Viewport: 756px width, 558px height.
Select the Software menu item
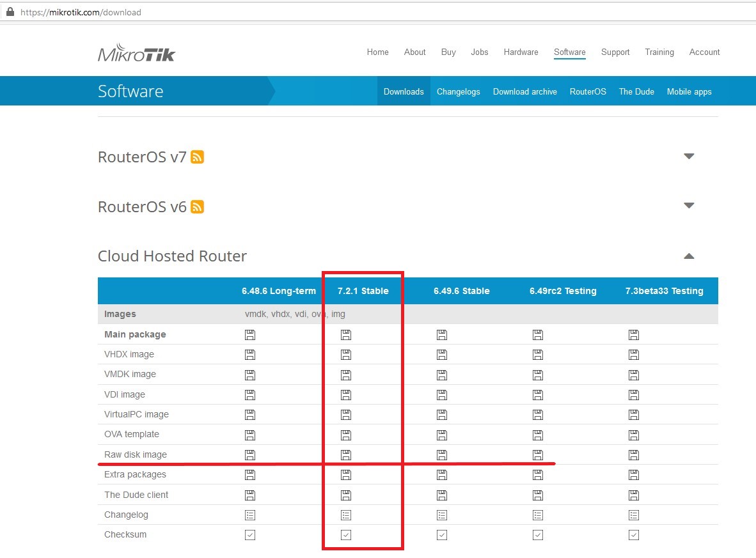[569, 52]
